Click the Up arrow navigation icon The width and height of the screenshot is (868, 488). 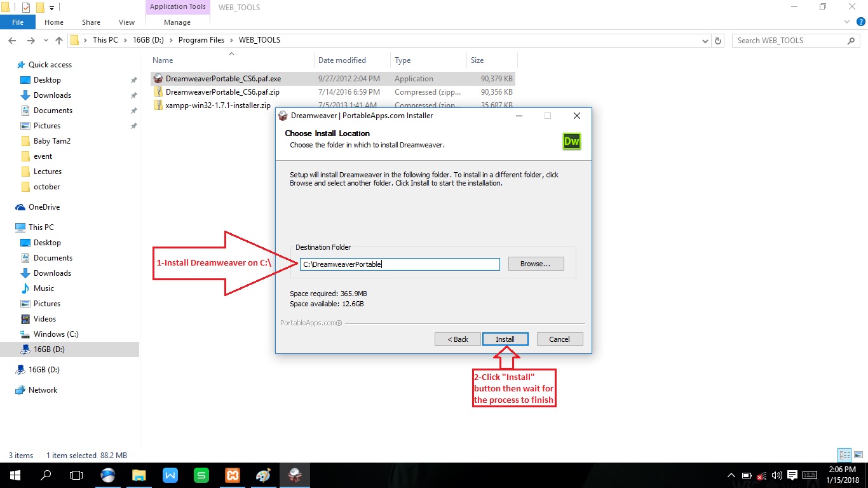pos(59,41)
